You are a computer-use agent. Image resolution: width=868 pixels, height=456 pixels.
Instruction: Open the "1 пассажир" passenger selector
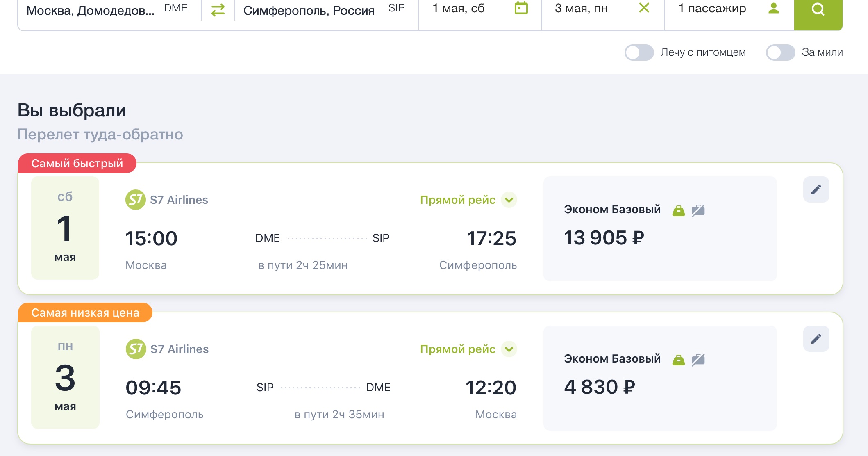pyautogui.click(x=712, y=9)
